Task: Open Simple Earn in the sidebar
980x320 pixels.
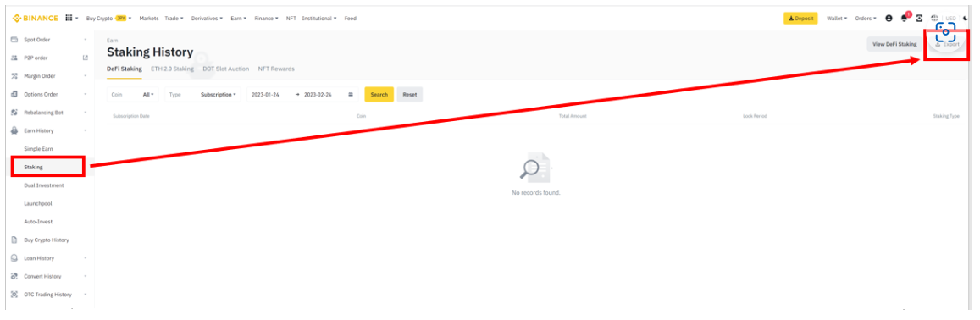Action: 39,149
